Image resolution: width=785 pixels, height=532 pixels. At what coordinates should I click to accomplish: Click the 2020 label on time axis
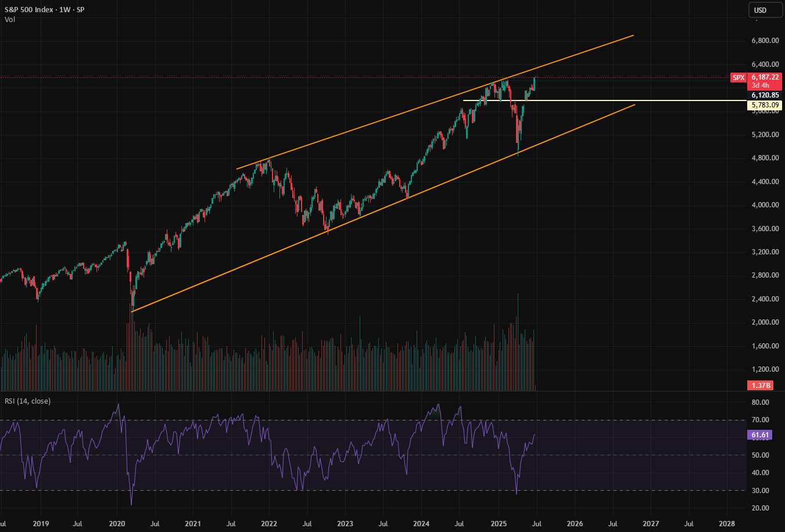117,523
